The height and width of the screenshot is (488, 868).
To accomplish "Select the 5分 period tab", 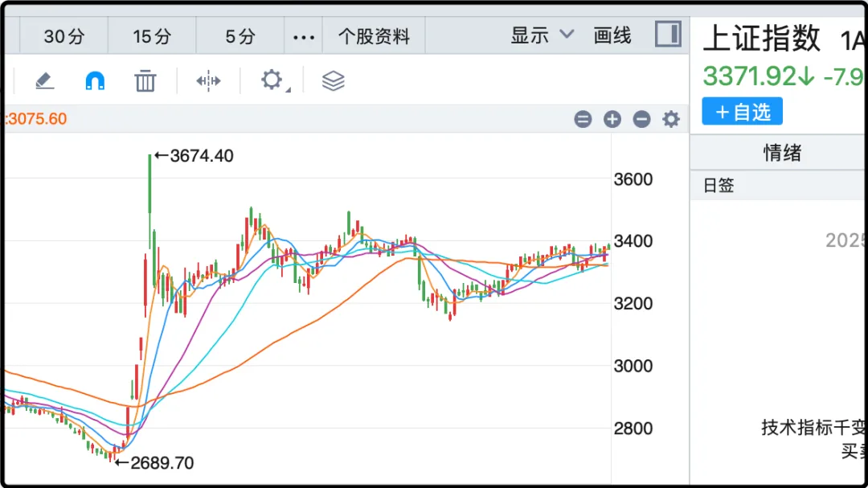I will coord(240,36).
